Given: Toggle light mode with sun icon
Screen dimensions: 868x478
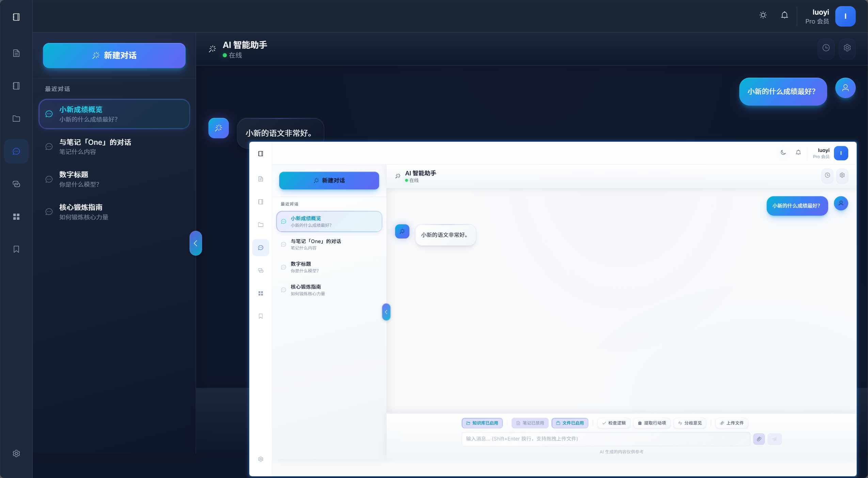Looking at the screenshot, I should (763, 15).
